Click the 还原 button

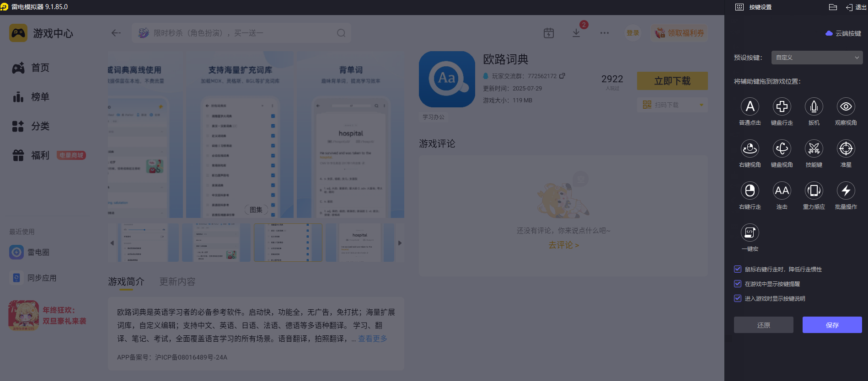click(764, 325)
